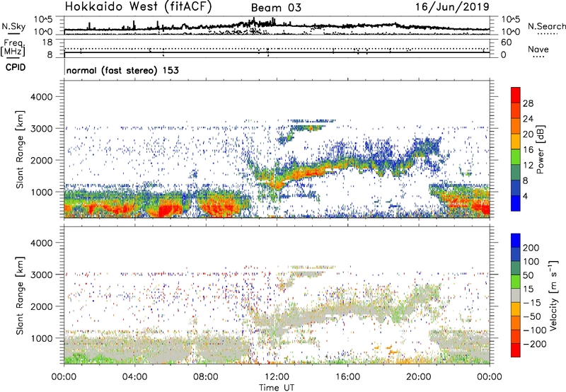Viewport: 566px width, 392px height.
Task: Click the gray segment of velocity color bar
Action: point(516,296)
